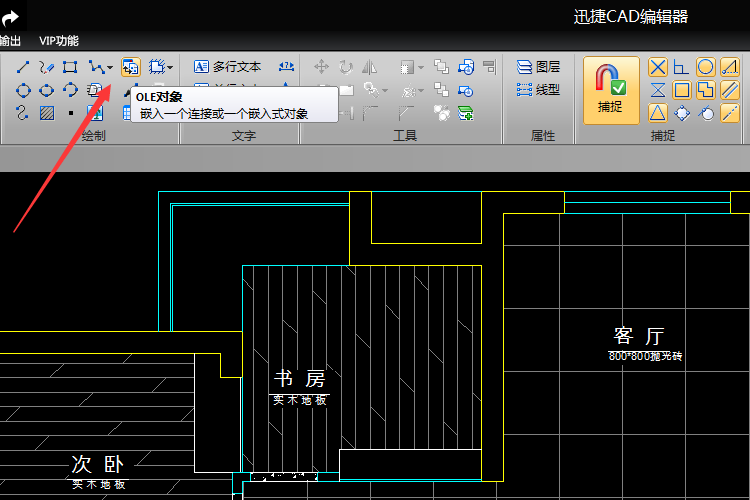Select the Circle drawing tool
This screenshot has height=500, width=750.
point(23,90)
